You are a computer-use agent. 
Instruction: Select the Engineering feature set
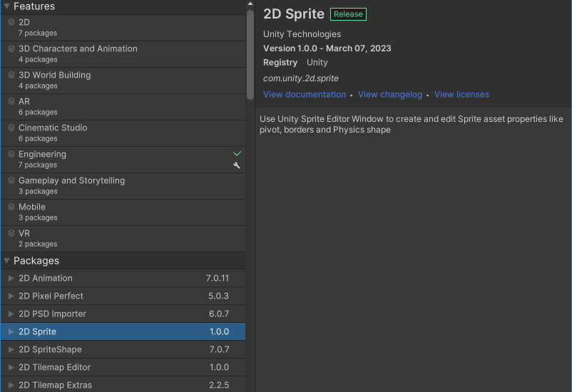click(123, 160)
